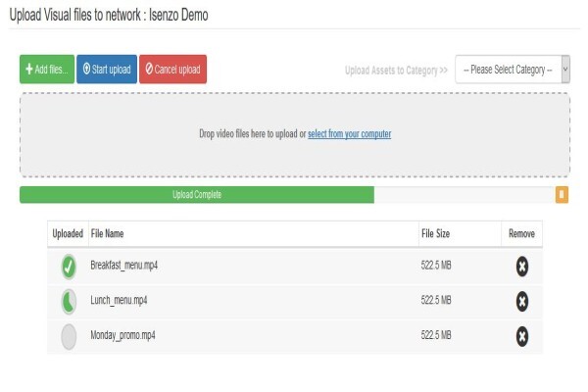
Task: Remove Breakfast_menu.mp4 with its X icon
Action: tap(522, 267)
